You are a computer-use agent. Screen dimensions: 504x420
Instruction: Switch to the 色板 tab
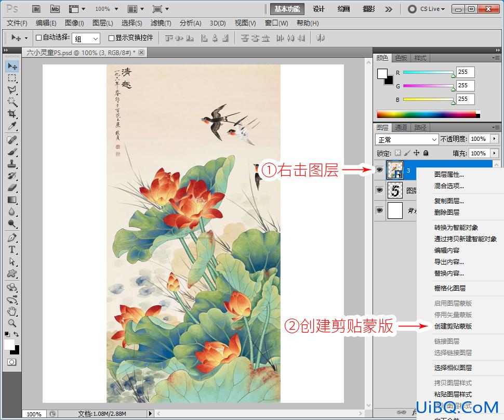click(x=401, y=58)
